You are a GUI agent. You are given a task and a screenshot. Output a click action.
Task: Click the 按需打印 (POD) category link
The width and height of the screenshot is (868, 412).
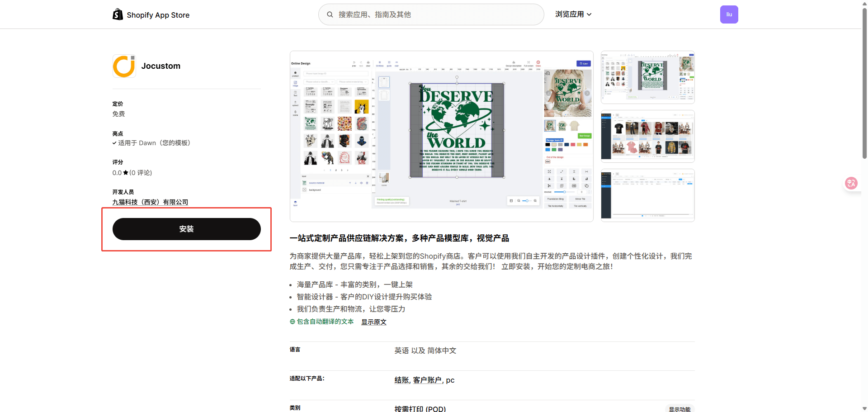click(x=420, y=408)
